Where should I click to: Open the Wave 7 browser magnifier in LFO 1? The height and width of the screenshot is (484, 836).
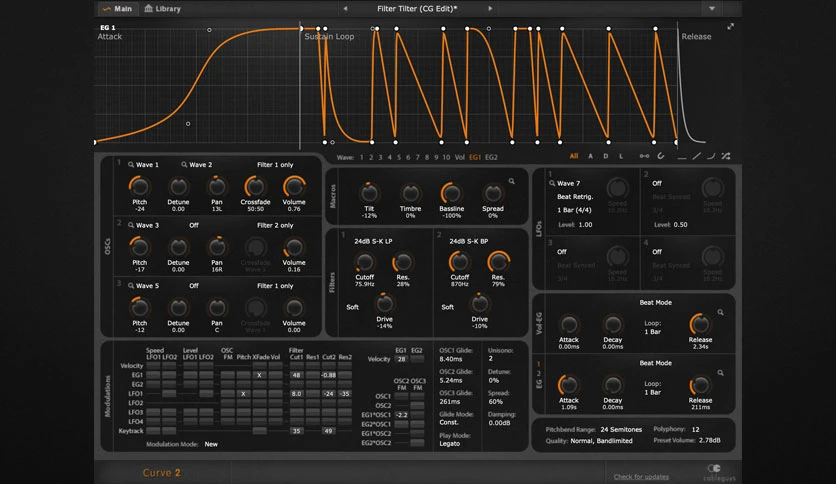552,183
